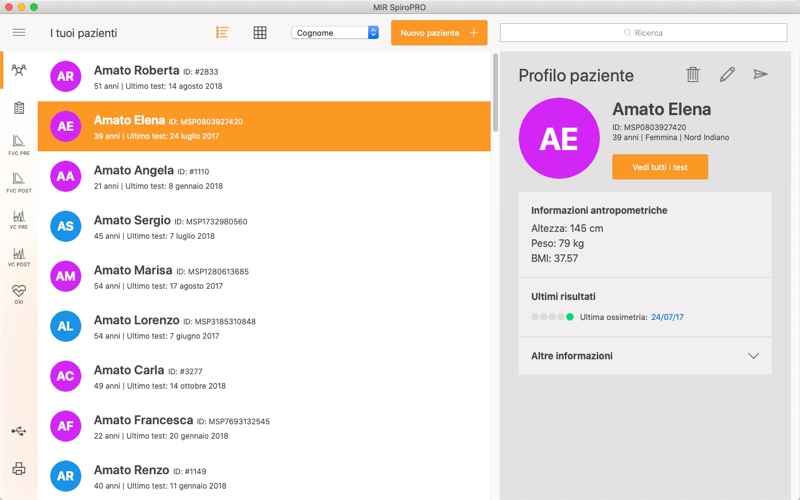The width and height of the screenshot is (800, 500).
Task: Click the patient list scrollbar
Action: (x=495, y=93)
